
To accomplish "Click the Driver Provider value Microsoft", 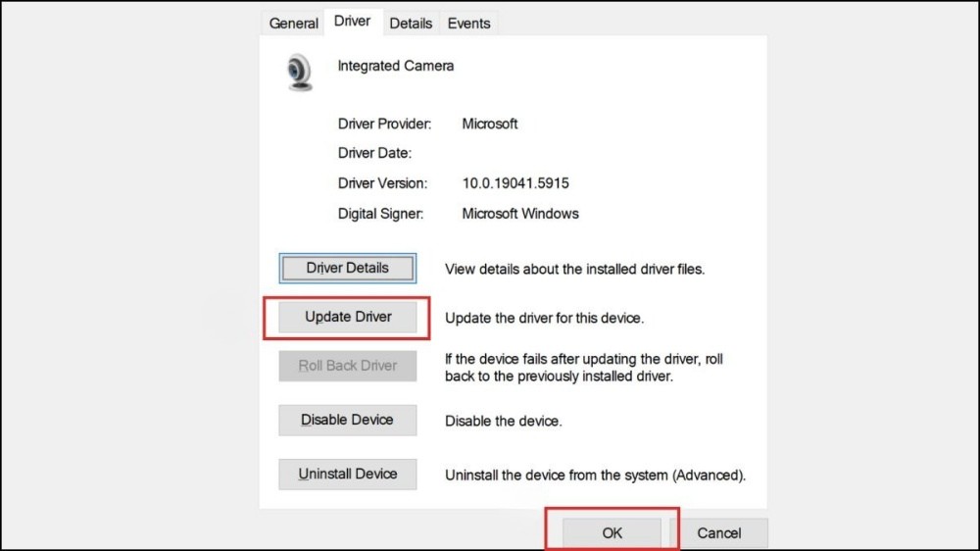I will pos(490,124).
